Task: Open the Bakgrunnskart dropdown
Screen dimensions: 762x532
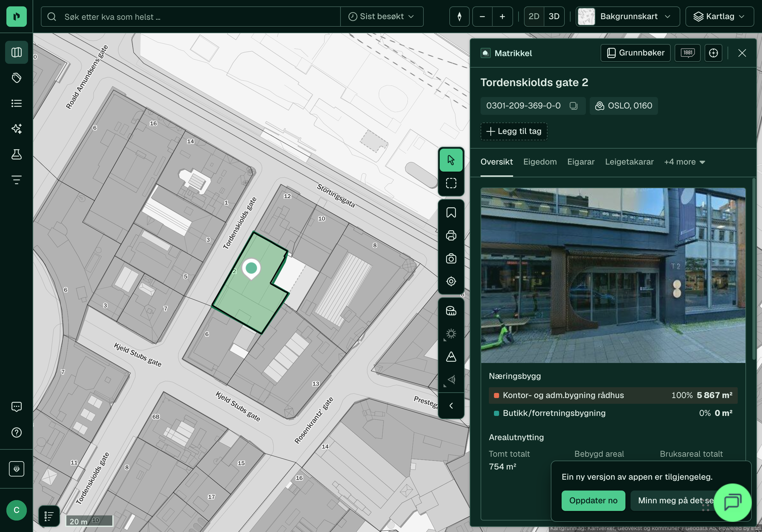Action: (x=628, y=17)
